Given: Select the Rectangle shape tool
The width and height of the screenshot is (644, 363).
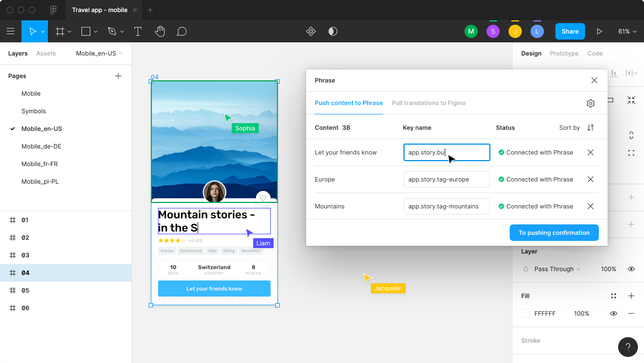Looking at the screenshot, I should tap(86, 31).
